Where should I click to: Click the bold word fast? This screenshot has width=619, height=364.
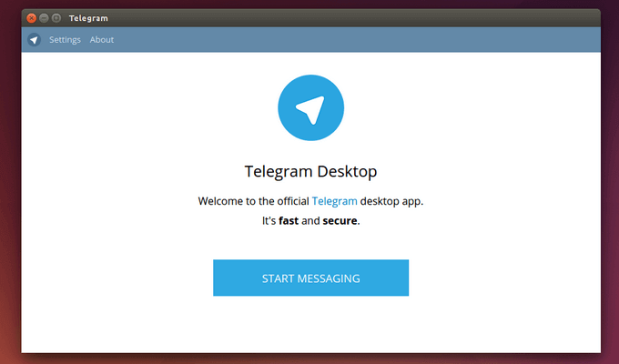(x=289, y=220)
